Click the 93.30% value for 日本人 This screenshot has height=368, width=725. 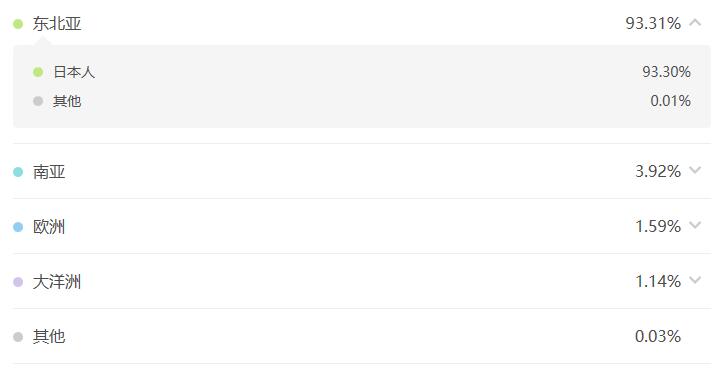click(666, 72)
